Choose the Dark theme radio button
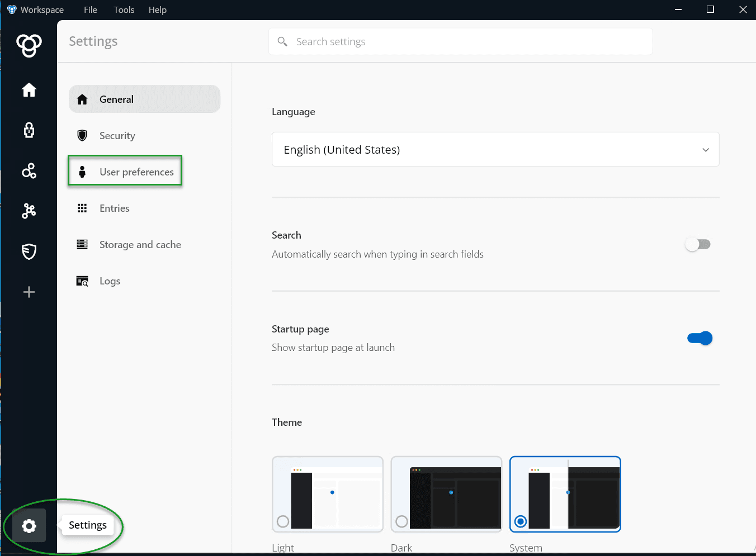Screen dimensions: 756x556 tap(401, 521)
